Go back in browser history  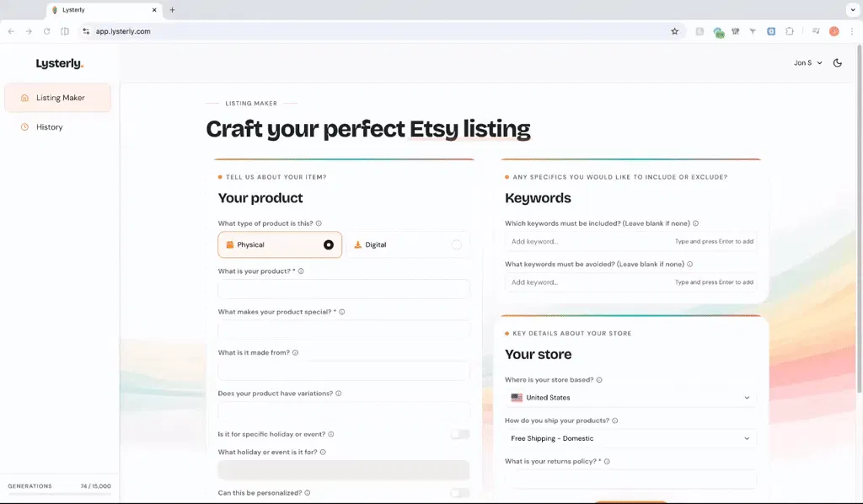pyautogui.click(x=11, y=31)
